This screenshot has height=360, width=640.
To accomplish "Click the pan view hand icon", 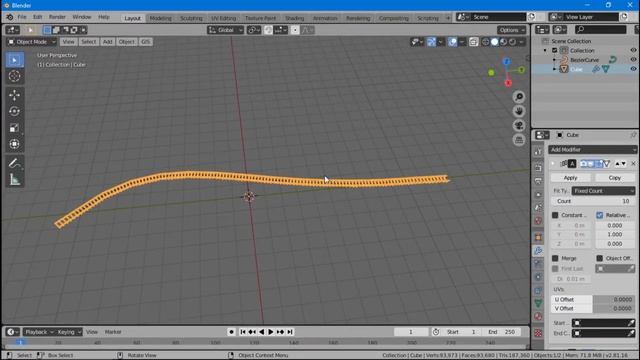I will [x=519, y=111].
